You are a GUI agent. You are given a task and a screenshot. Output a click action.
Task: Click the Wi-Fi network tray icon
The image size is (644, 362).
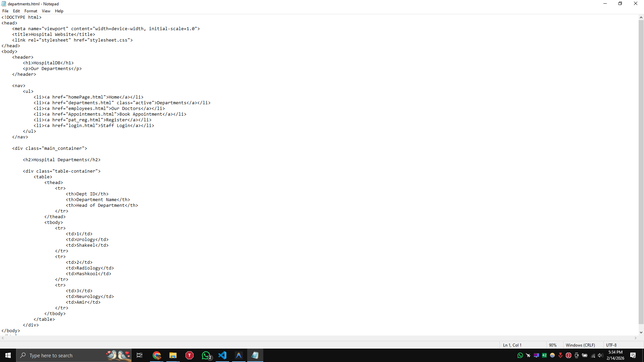593,355
